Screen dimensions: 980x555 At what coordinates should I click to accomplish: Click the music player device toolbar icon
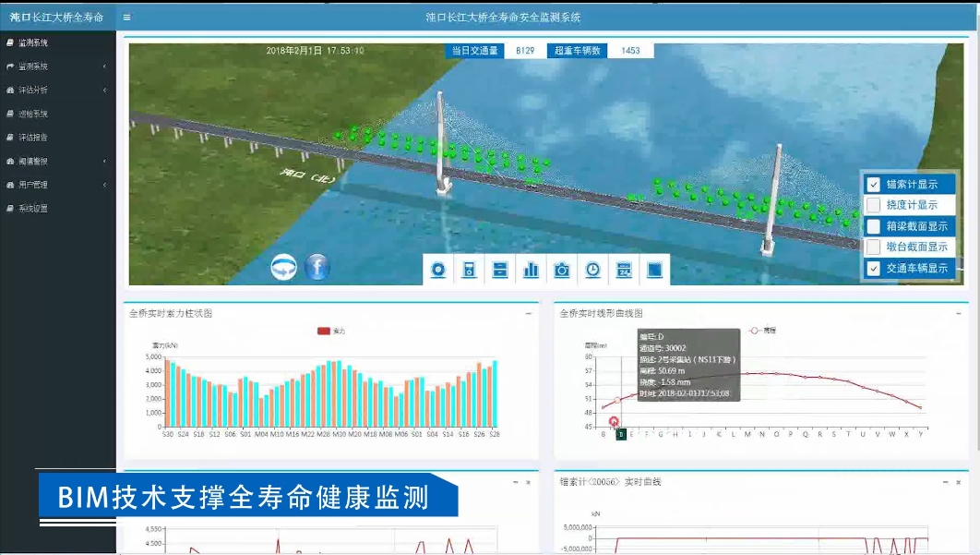coord(469,270)
